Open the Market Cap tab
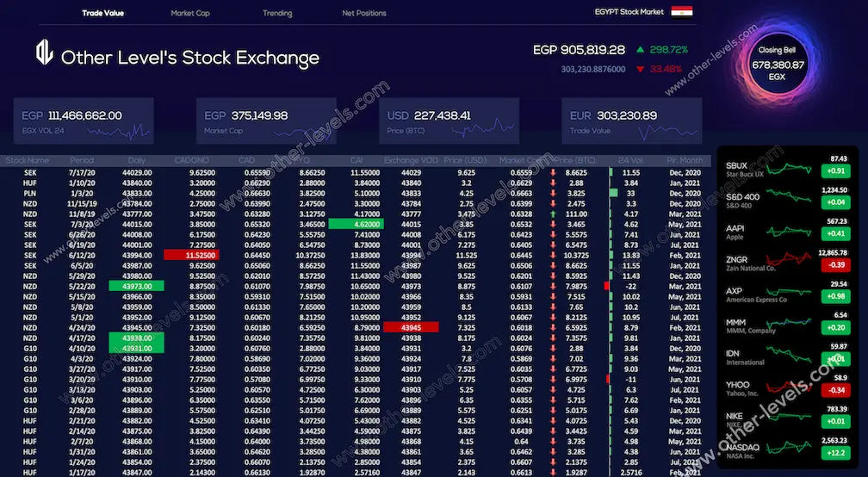 190,13
